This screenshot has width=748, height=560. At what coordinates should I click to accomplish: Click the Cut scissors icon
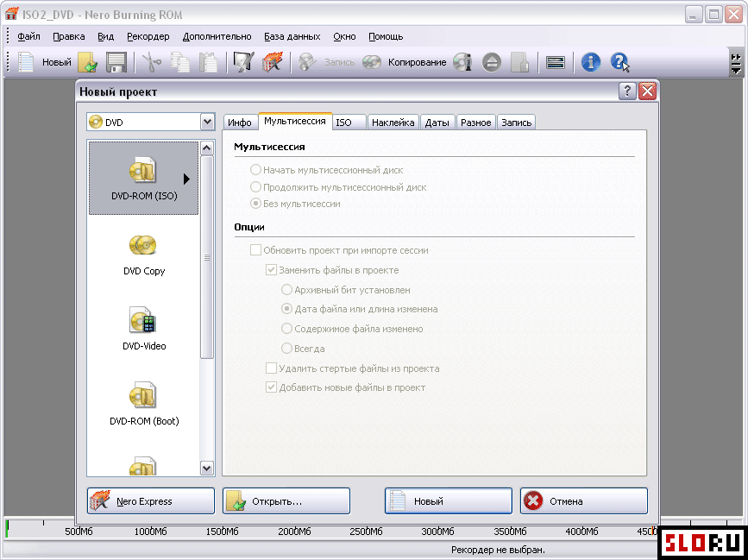tap(152, 62)
